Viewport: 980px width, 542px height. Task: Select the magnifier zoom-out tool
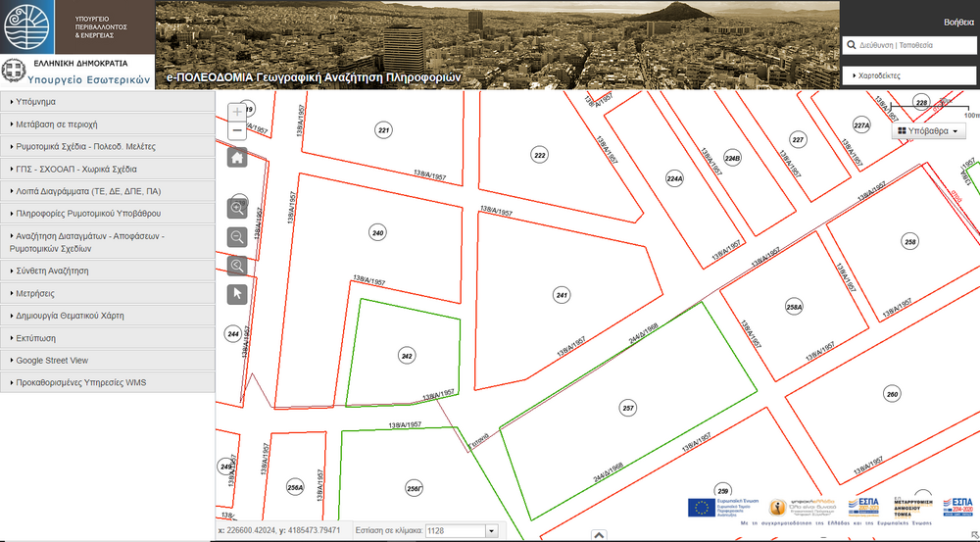point(237,236)
